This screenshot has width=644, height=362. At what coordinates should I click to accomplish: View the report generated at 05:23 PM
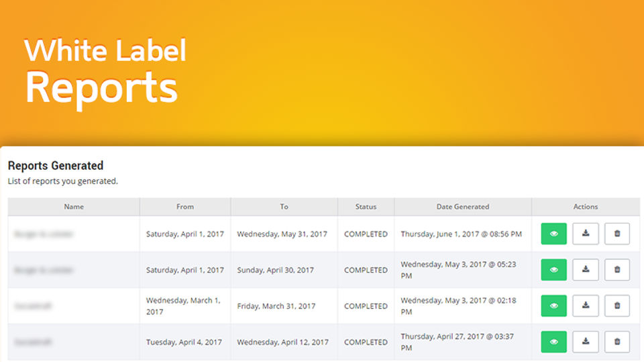[x=553, y=270]
